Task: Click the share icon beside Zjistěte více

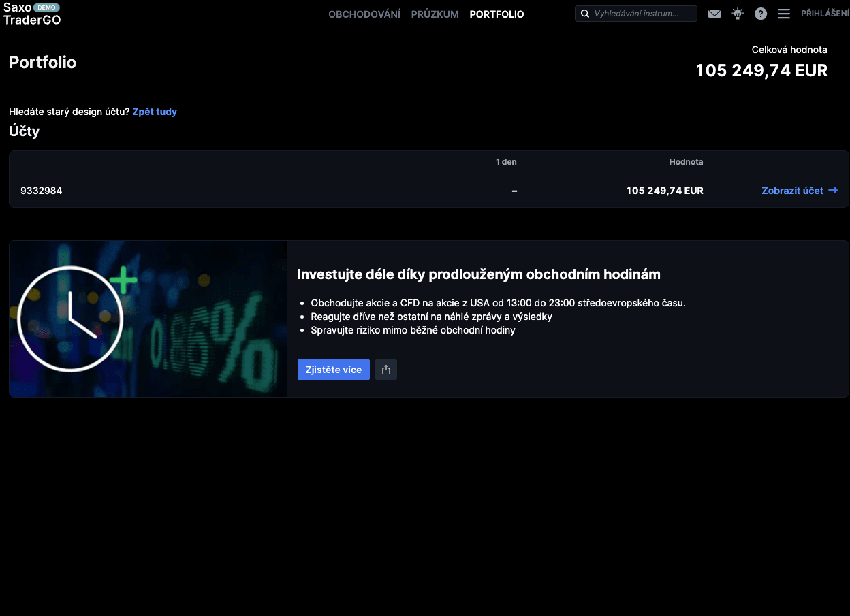Action: [x=386, y=370]
